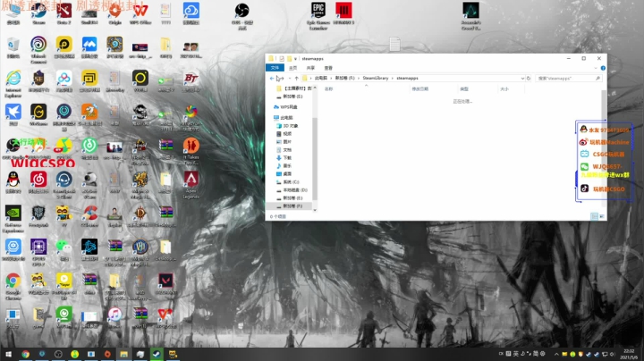Open Chrome from the taskbar
Screen dimensions: 644x361
(25, 354)
